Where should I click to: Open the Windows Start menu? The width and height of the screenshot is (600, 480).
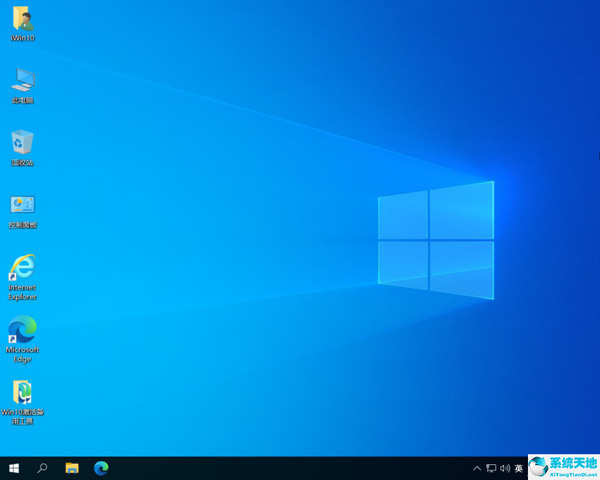tap(14, 467)
